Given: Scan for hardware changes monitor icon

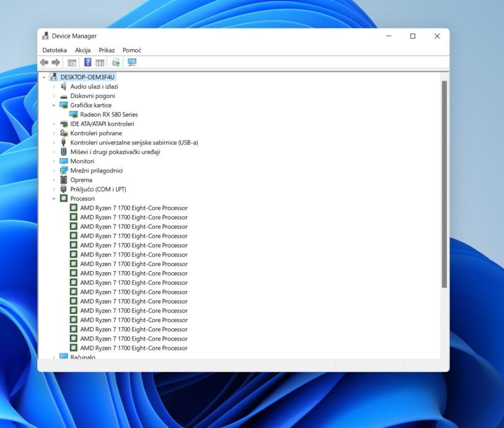Looking at the screenshot, I should tap(131, 62).
